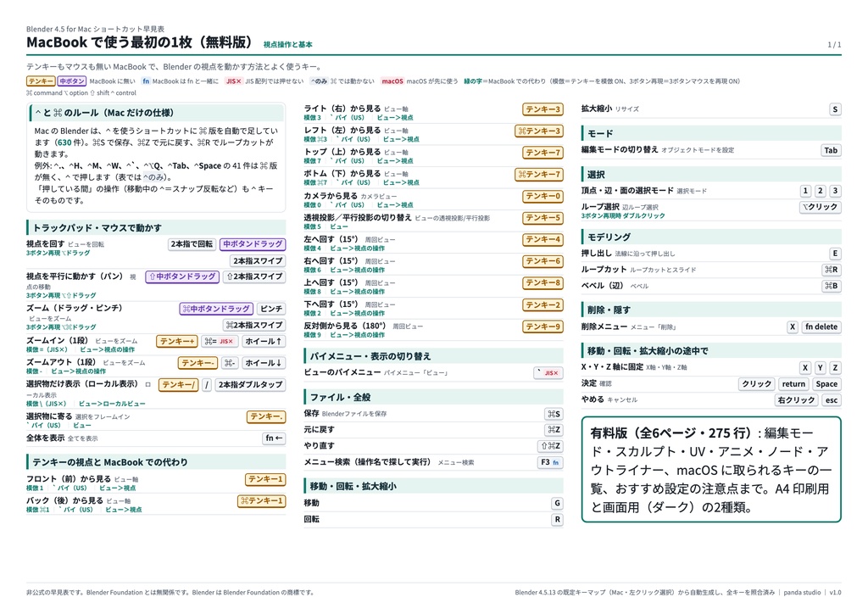Click the "ホイール↑" keycap

[x=264, y=341]
